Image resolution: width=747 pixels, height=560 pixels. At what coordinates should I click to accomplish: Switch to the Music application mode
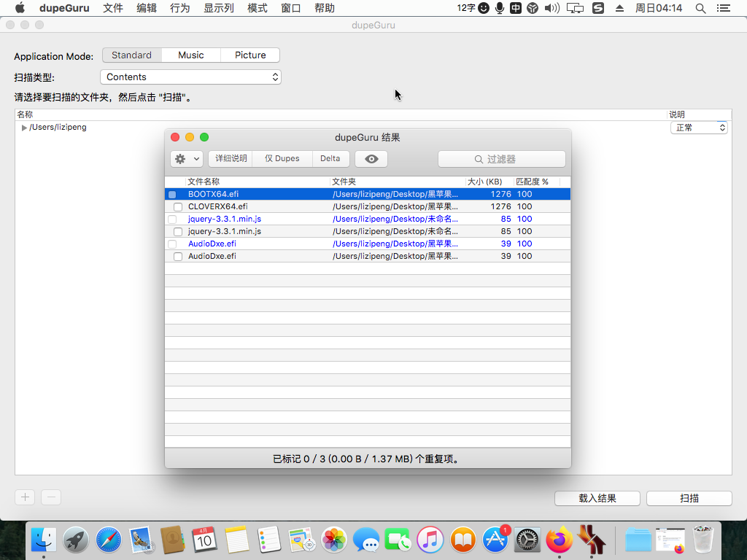click(191, 55)
